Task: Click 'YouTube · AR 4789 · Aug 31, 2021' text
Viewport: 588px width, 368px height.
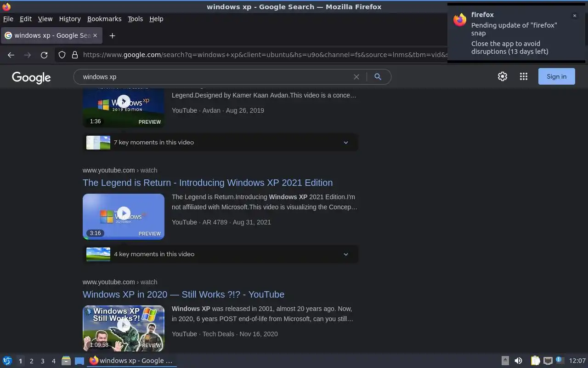Action: (x=221, y=222)
